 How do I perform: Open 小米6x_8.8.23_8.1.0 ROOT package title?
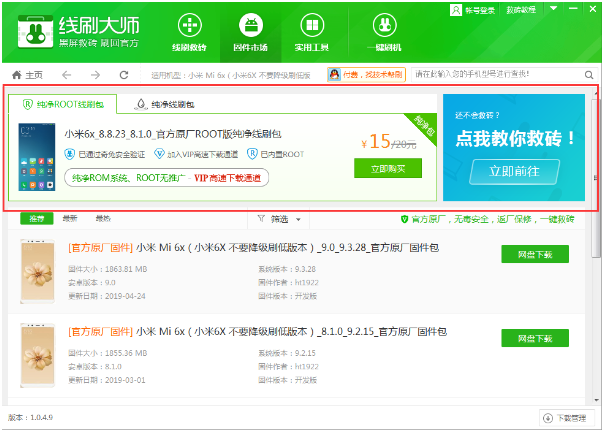173,134
